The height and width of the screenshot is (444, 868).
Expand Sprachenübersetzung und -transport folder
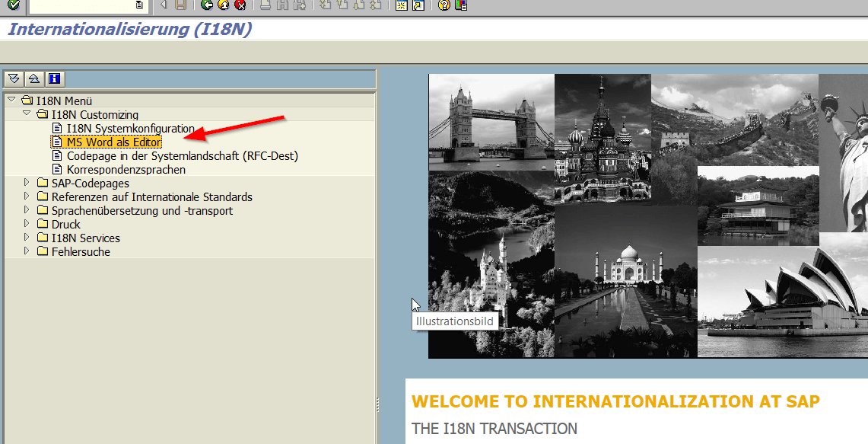coord(26,210)
